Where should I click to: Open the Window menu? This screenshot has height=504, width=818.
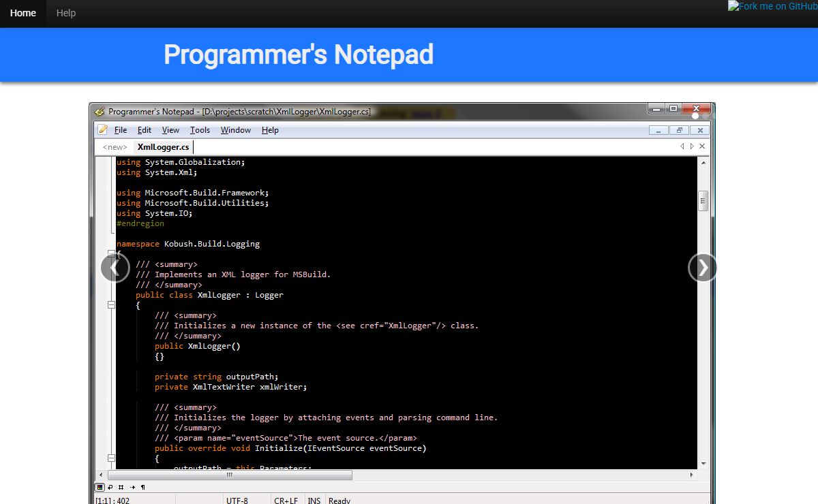(236, 130)
